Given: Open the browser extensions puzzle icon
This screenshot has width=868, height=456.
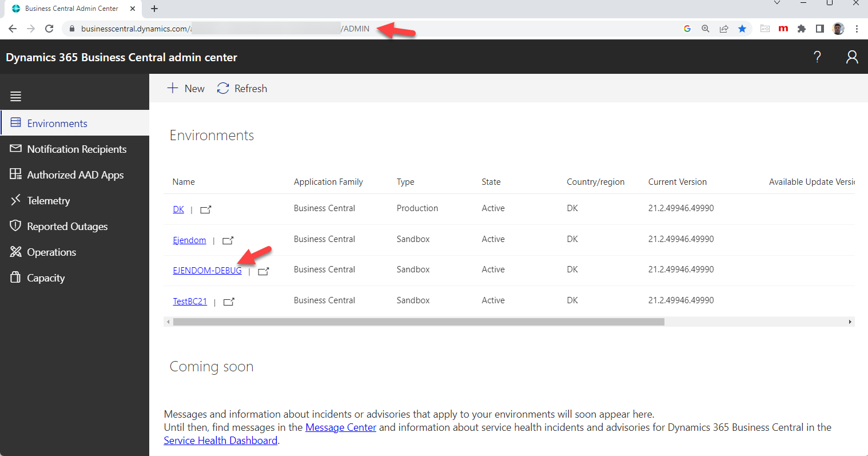Looking at the screenshot, I should pyautogui.click(x=802, y=29).
